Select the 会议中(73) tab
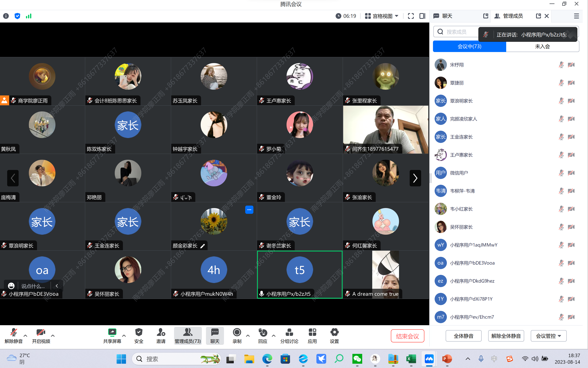The width and height of the screenshot is (588, 368). pyautogui.click(x=469, y=46)
